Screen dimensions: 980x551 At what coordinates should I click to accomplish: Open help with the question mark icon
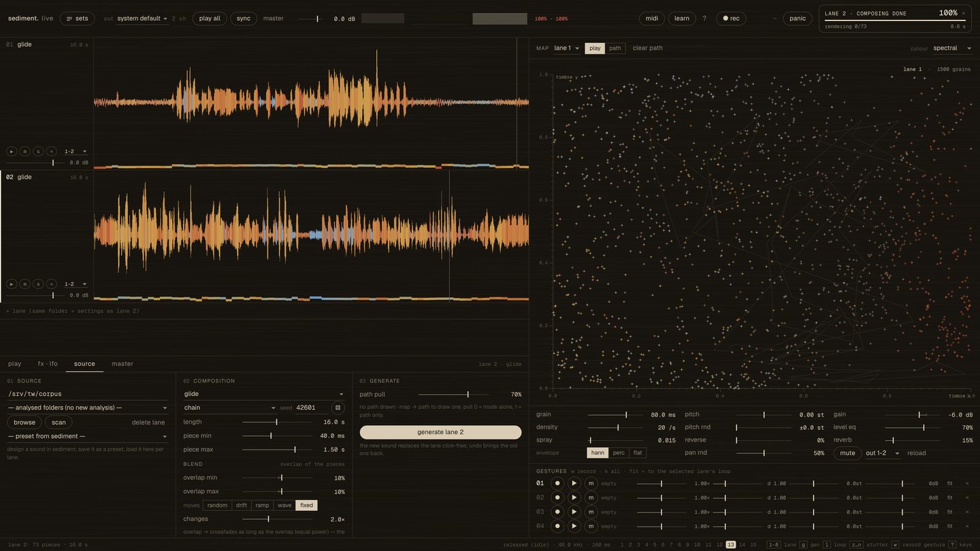point(704,18)
